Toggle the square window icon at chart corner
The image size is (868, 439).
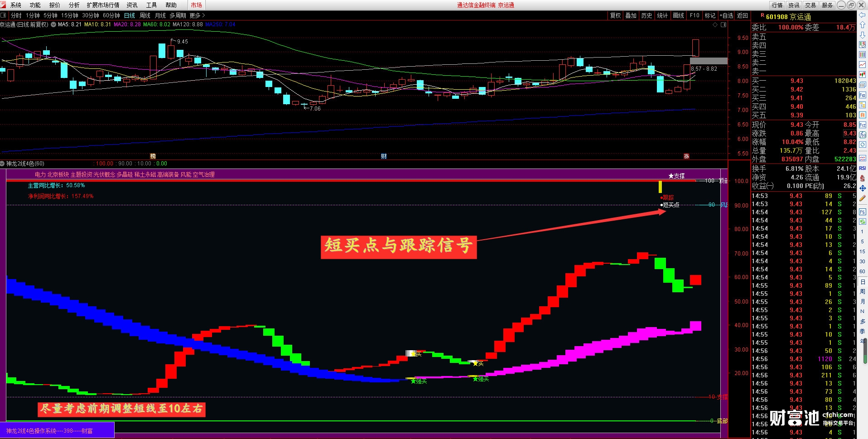[723, 25]
